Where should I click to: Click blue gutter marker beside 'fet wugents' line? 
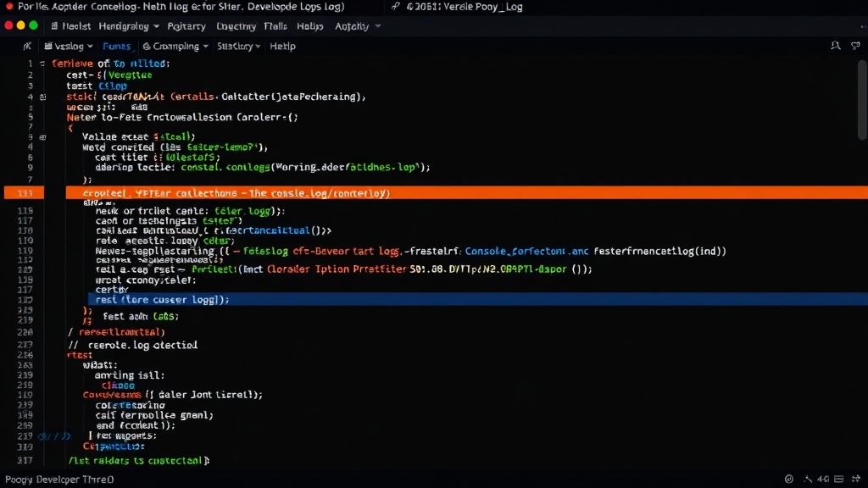point(54,436)
